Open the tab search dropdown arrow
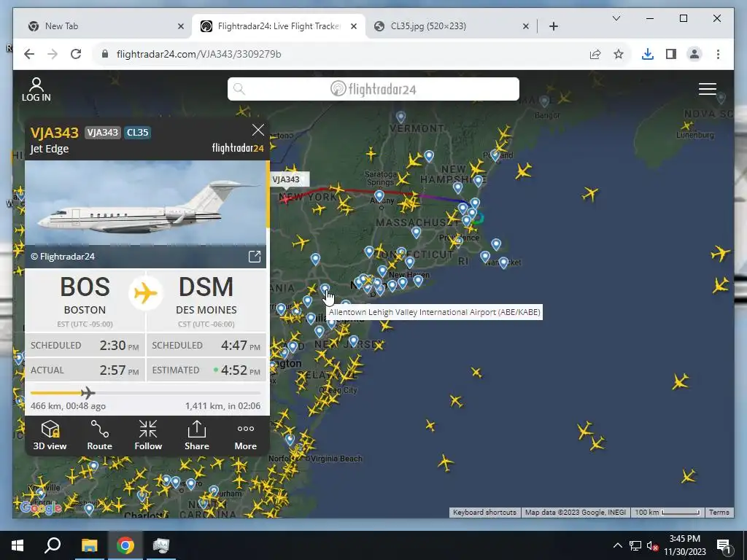747x560 pixels. (x=616, y=18)
